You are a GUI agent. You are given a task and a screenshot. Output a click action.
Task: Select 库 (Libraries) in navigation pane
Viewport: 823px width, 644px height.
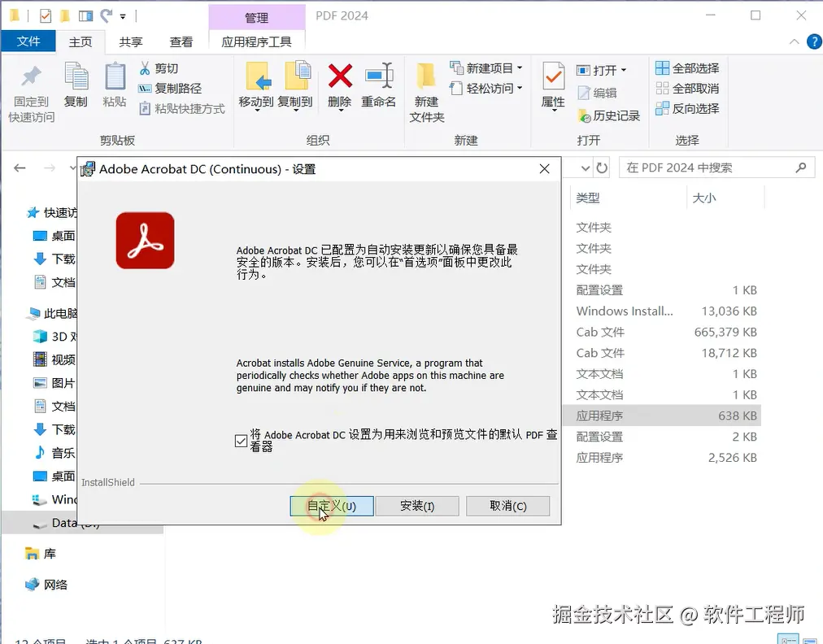point(41,554)
